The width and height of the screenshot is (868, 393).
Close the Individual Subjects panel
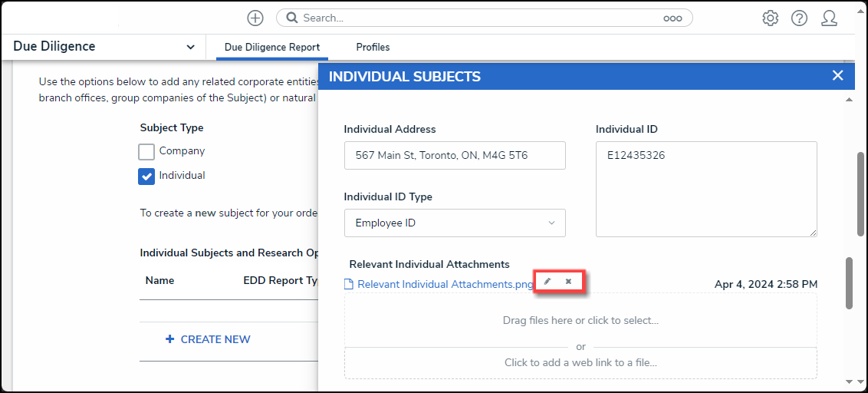pos(837,75)
